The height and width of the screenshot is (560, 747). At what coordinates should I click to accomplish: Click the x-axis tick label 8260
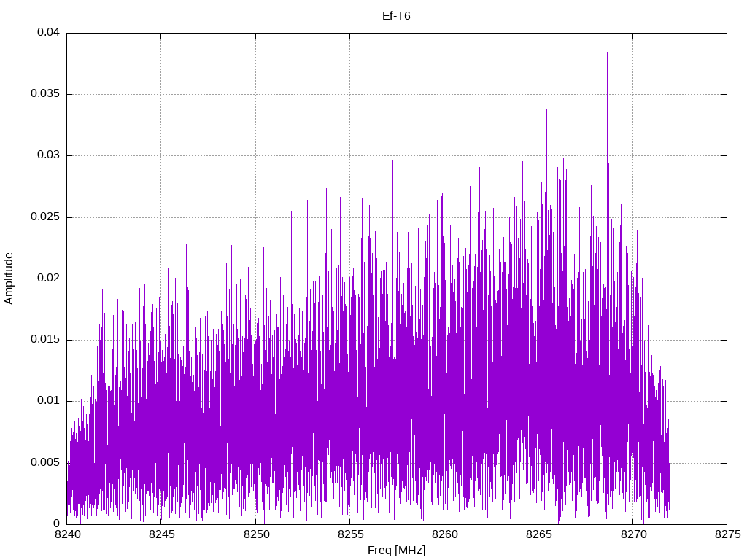click(444, 534)
